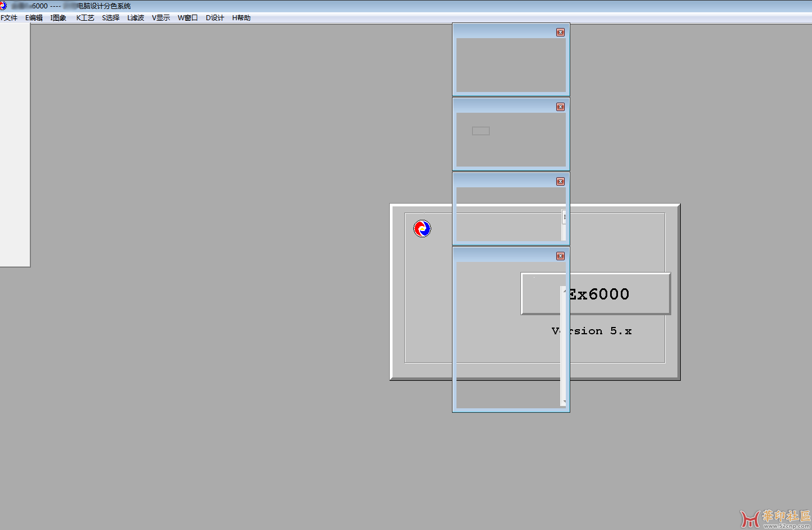Close the third floating panel from top
Viewport: 812px width, 530px height.
560,182
